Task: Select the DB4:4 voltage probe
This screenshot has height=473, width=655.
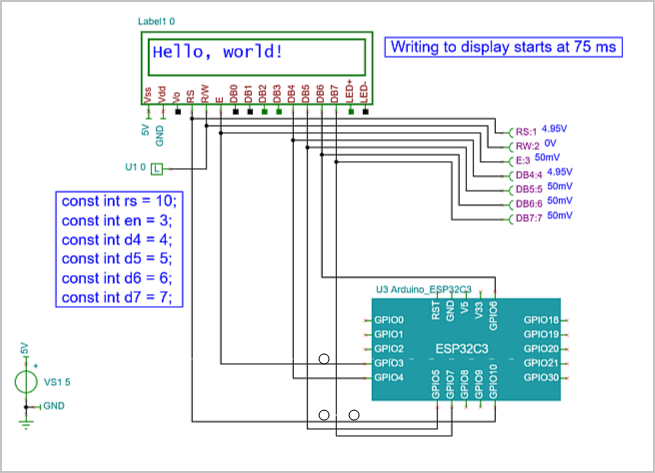Action: pos(528,174)
